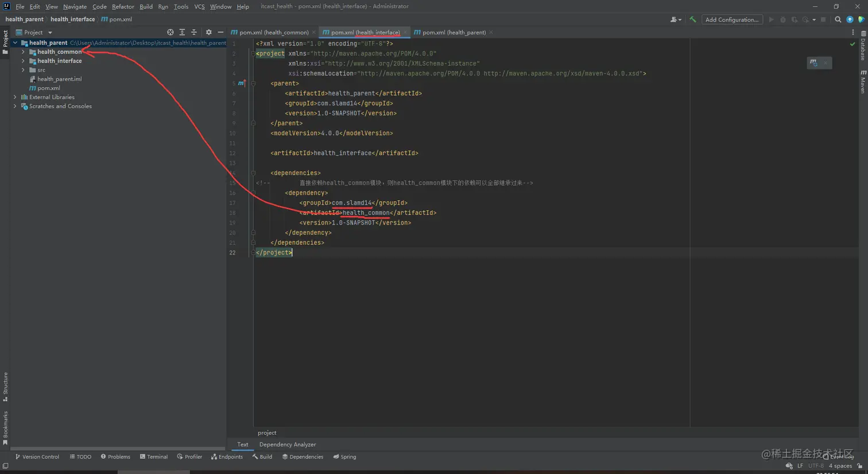Switch to the pom.xml (health_common) tab
The image size is (868, 474).
pos(273,32)
